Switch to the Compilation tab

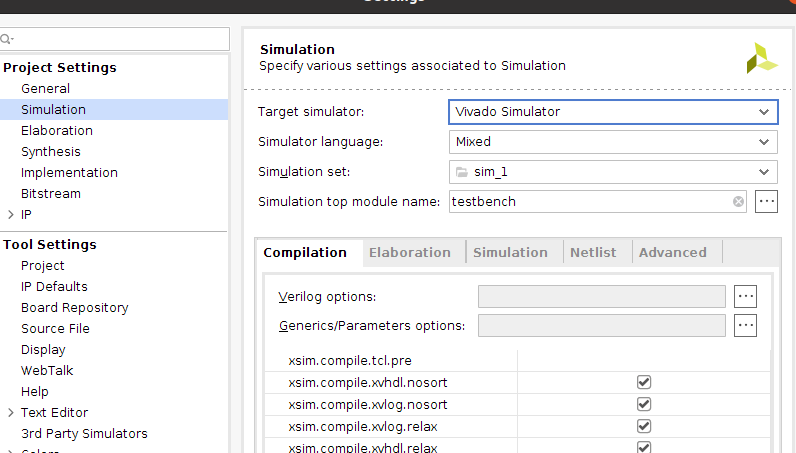tap(305, 252)
